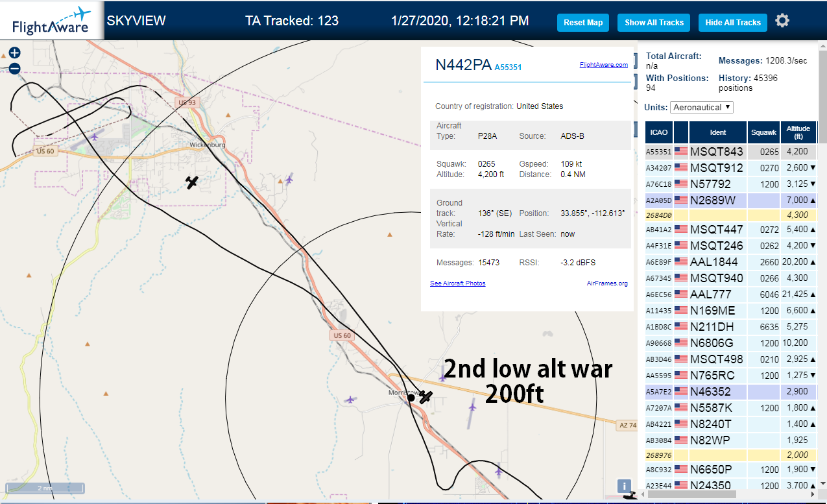This screenshot has width=827, height=504.
Task: Click the US flag in the AAL1844 row
Action: pos(681,261)
